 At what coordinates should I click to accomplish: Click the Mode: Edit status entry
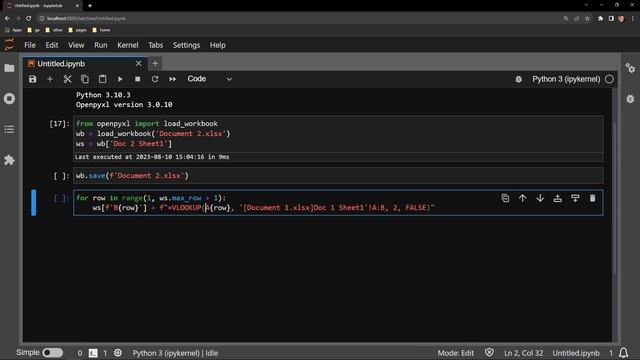[456, 353]
